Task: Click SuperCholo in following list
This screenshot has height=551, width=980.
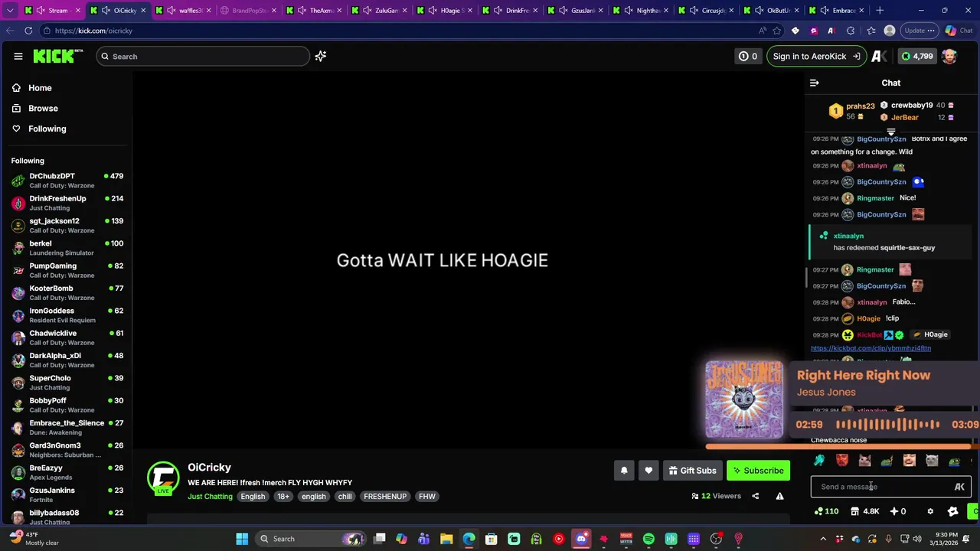Action: (67, 383)
